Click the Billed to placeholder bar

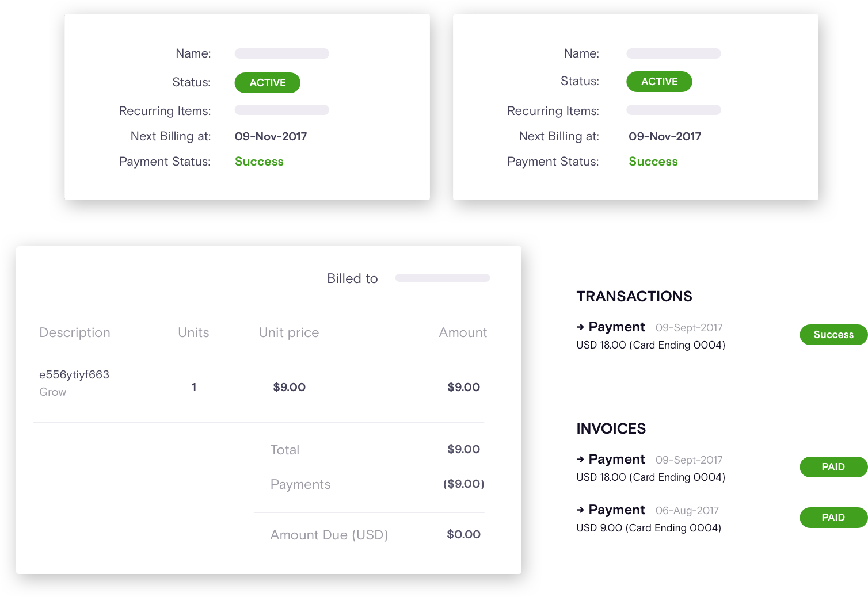tap(442, 278)
